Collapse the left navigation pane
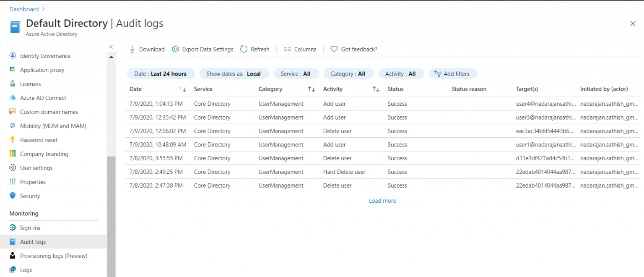Screen dimensions: 644x277 (x=111, y=47)
